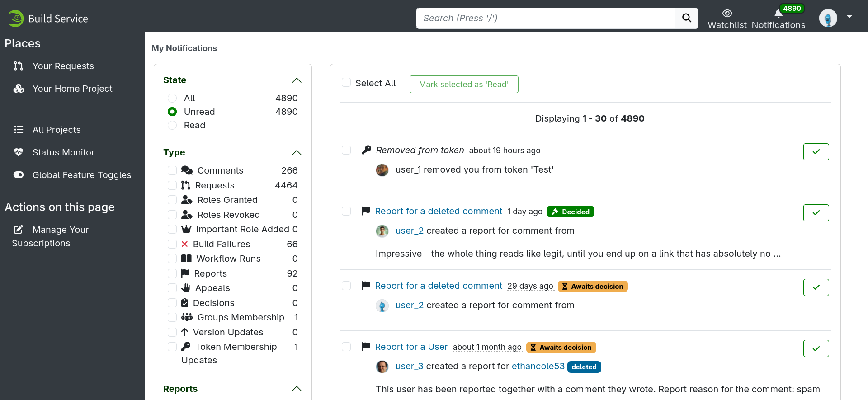Select the Unread state radio button
868x400 pixels.
[172, 112]
